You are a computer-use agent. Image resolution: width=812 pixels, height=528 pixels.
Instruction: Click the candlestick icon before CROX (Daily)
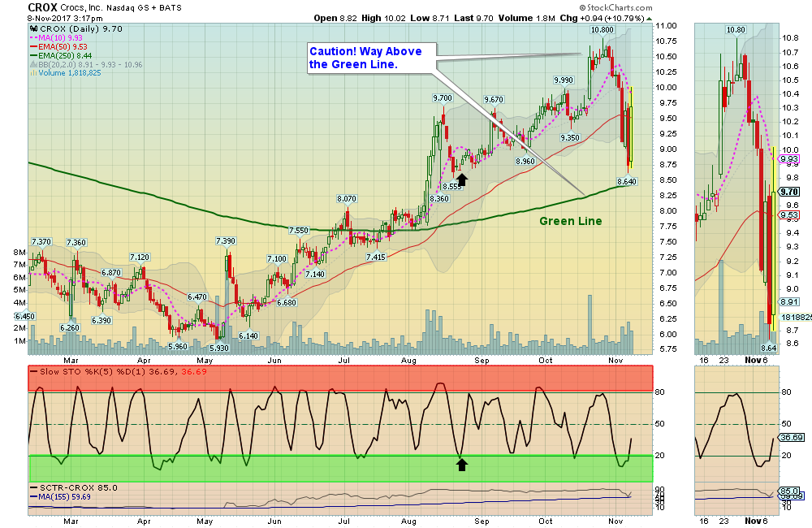tap(34, 29)
